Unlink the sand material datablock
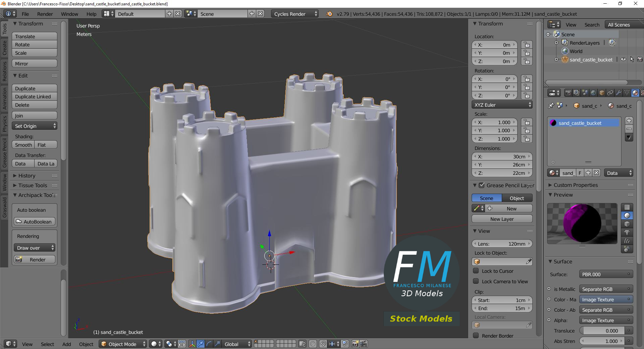The height and width of the screenshot is (349, 644). pos(596,173)
